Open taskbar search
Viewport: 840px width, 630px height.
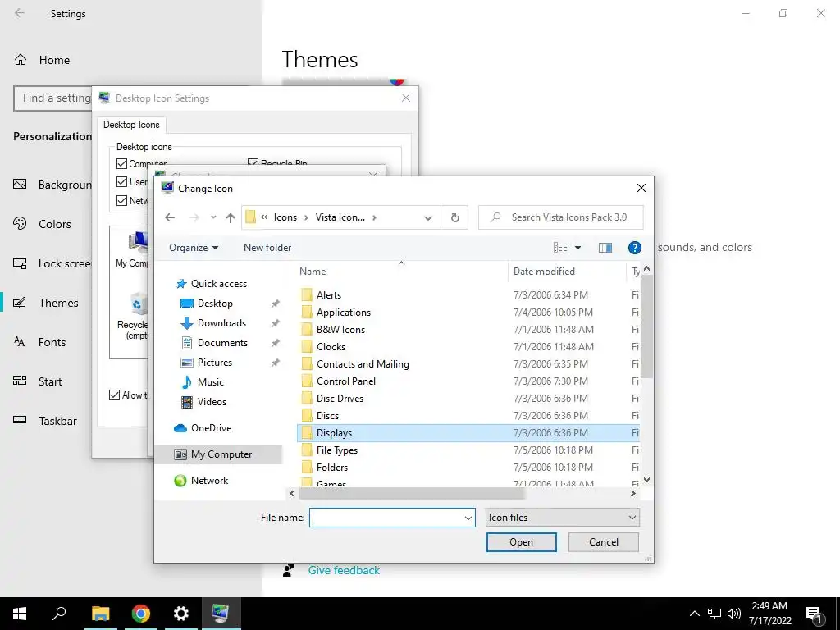[x=59, y=614]
